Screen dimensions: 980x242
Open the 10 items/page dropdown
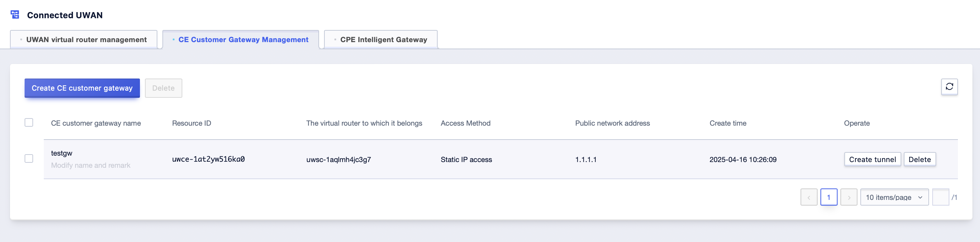[x=895, y=197]
